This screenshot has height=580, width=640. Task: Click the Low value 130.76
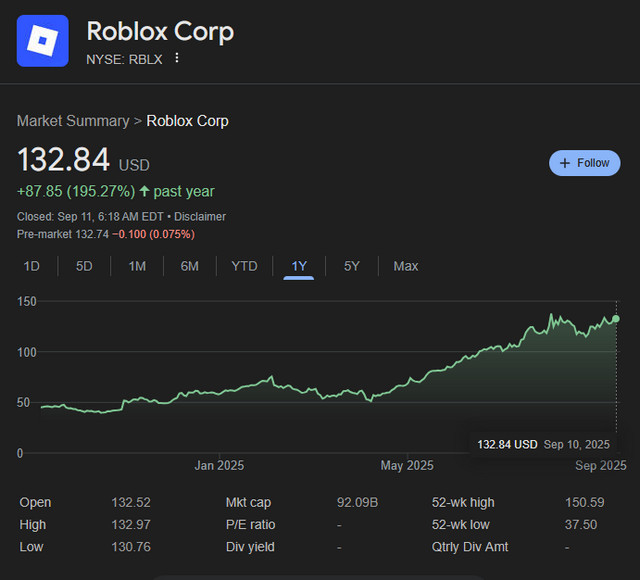(131, 547)
